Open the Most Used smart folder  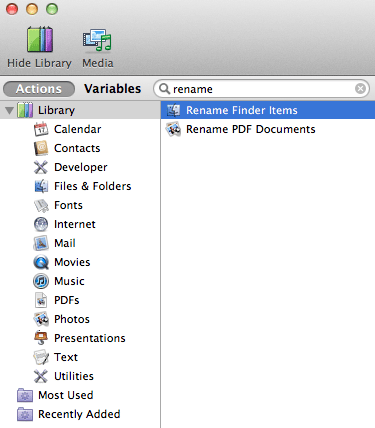[55, 395]
